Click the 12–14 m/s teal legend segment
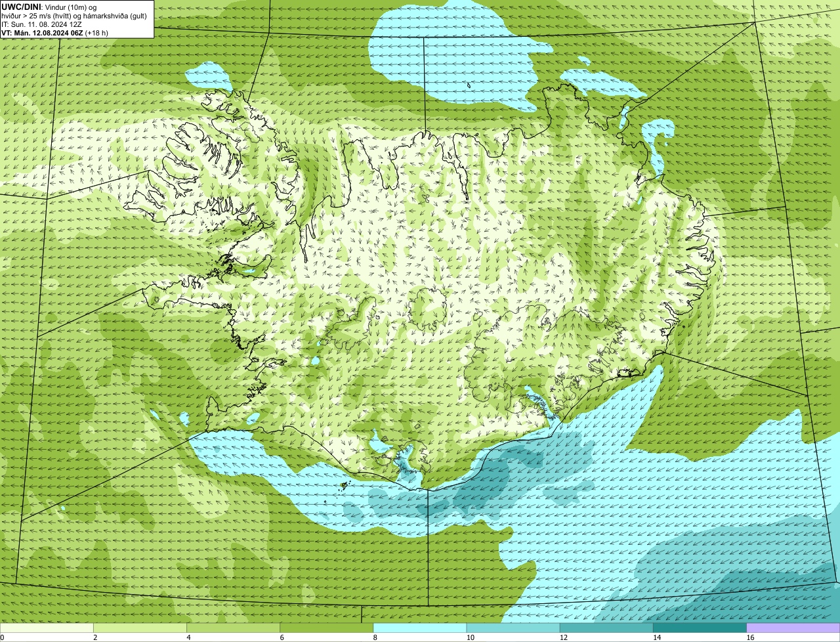840x642 pixels. point(606,628)
